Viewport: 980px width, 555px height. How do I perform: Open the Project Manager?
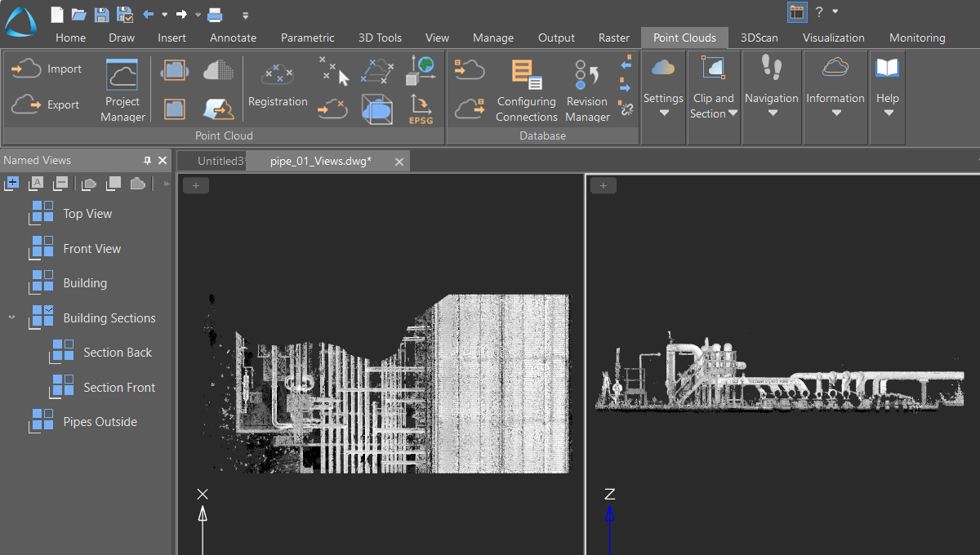(x=122, y=90)
